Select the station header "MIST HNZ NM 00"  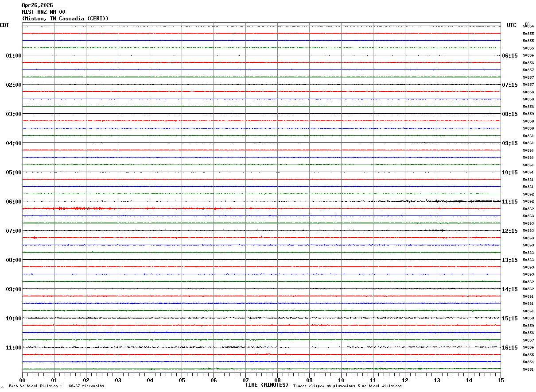point(43,12)
